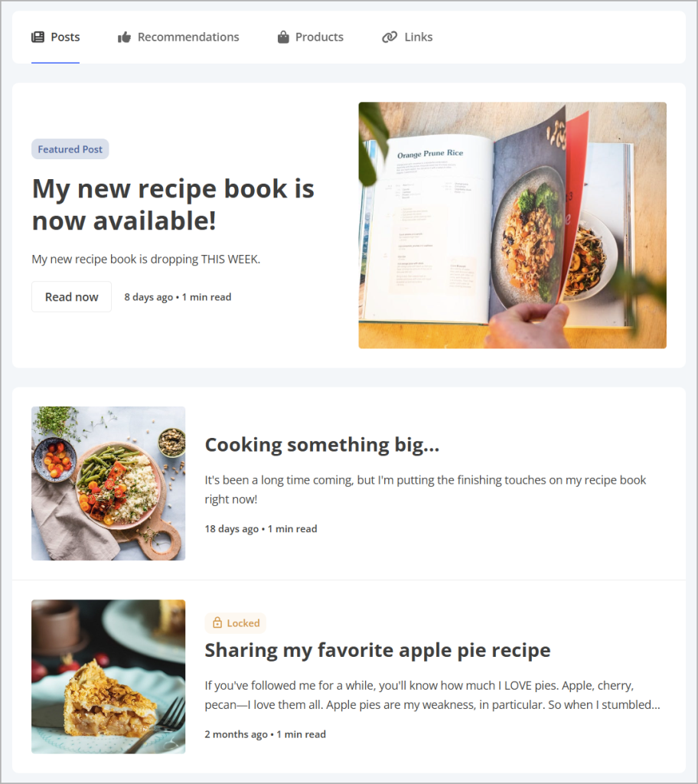
Task: Open "Sharing my favorite apple pie recipe" title
Action: [377, 650]
